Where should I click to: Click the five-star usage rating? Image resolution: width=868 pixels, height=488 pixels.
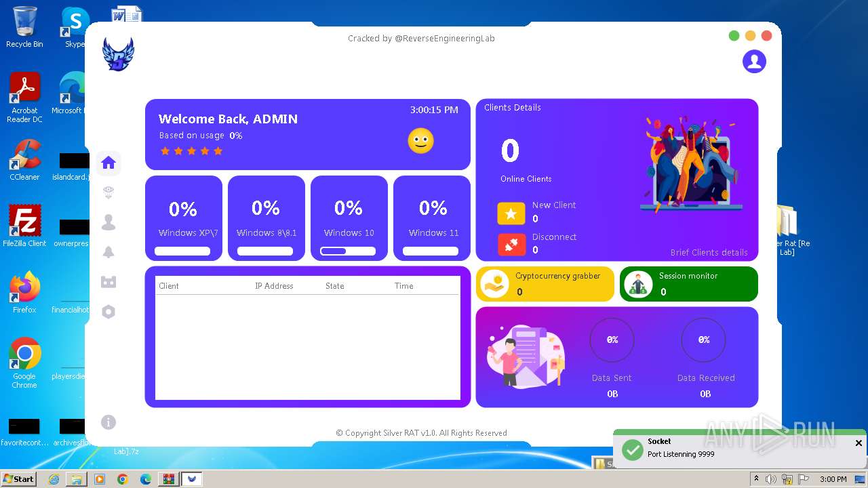click(x=192, y=151)
